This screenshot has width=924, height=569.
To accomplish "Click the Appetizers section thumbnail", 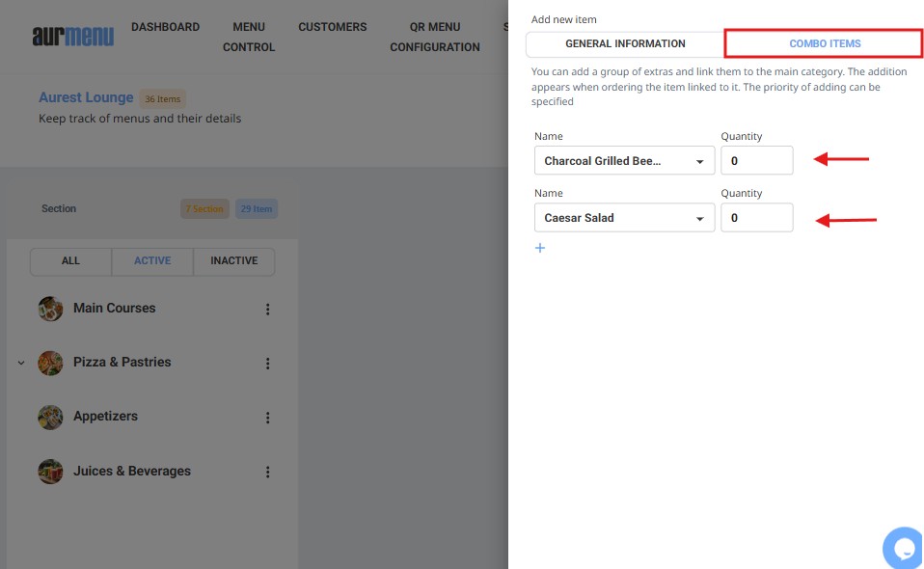I will (x=50, y=418).
